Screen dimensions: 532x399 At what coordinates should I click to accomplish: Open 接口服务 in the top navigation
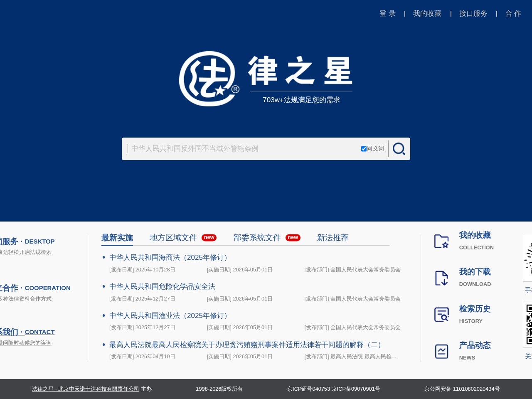pos(473,14)
